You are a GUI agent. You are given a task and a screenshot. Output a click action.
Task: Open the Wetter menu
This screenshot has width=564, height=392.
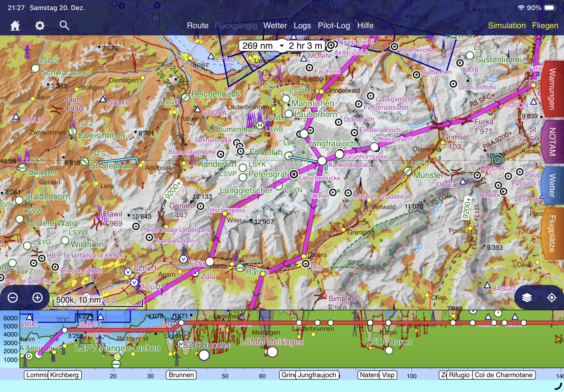(x=275, y=26)
